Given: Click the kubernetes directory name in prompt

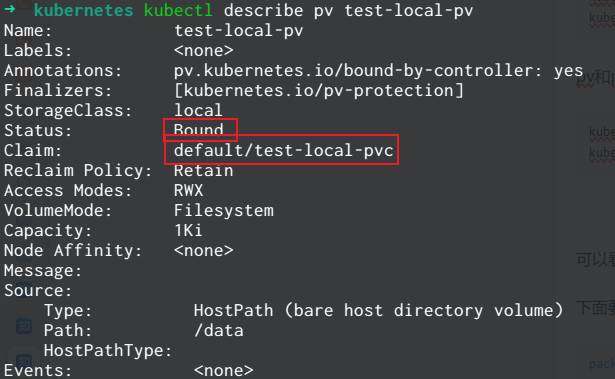Looking at the screenshot, I should pyautogui.click(x=84, y=11).
